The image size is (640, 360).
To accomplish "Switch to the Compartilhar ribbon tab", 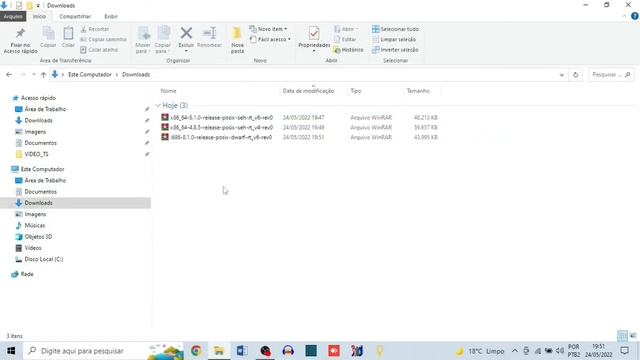I will [75, 16].
